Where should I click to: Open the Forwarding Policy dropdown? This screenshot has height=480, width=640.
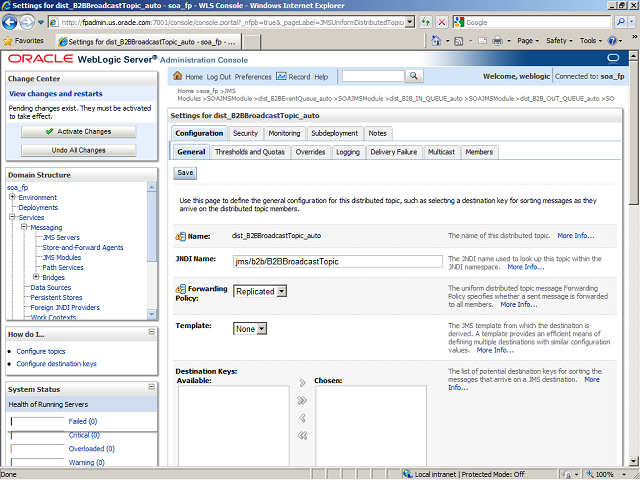(281, 291)
